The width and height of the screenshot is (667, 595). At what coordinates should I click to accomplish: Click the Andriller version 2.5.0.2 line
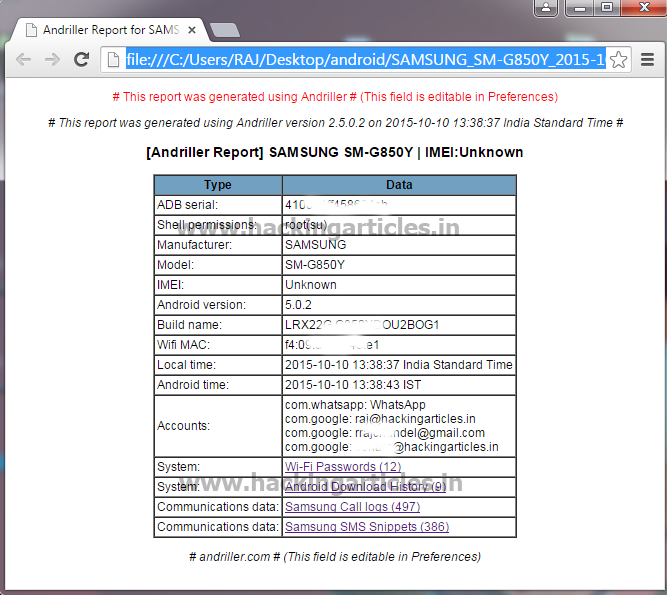coord(335,123)
